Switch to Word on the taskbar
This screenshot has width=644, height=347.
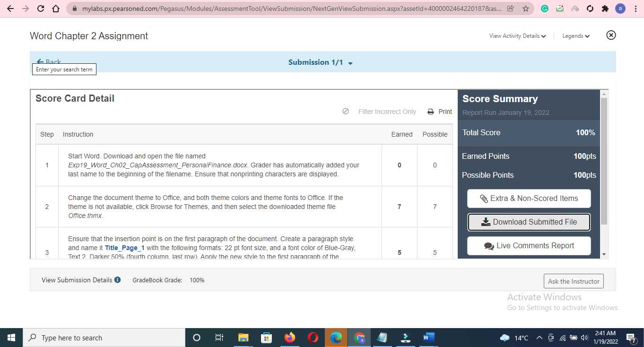[x=428, y=338]
